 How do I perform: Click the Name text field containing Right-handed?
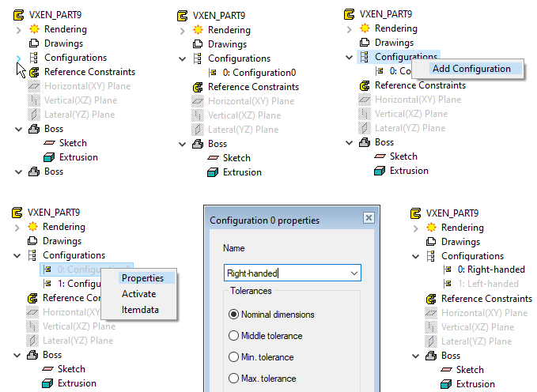coord(285,273)
